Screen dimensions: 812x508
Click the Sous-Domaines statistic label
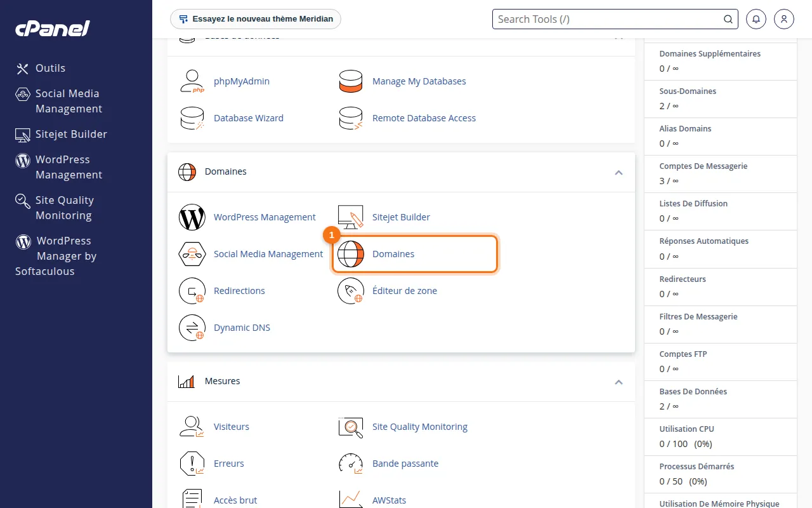(x=688, y=91)
